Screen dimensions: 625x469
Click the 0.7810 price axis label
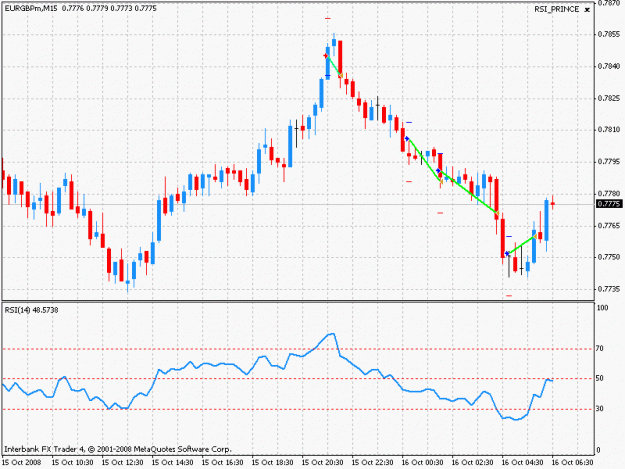pos(609,130)
